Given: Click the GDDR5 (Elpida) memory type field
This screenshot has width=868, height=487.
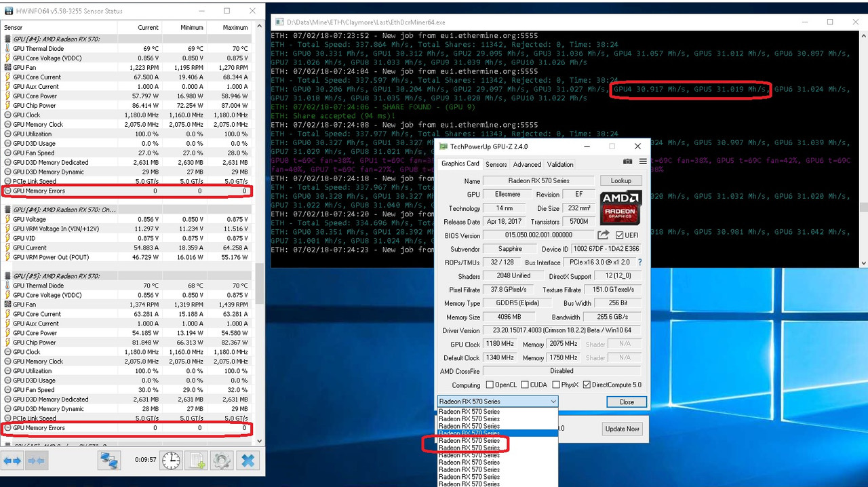Looking at the screenshot, I should click(x=517, y=303).
